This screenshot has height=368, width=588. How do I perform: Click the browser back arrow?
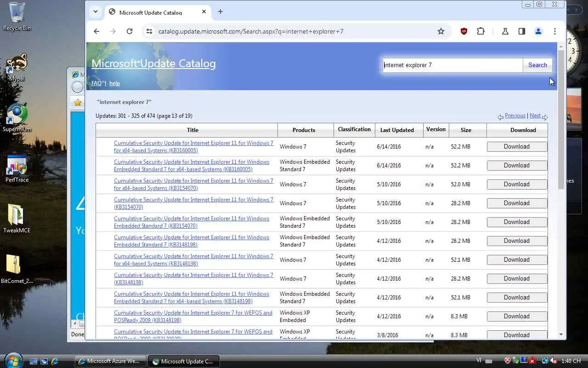point(96,31)
